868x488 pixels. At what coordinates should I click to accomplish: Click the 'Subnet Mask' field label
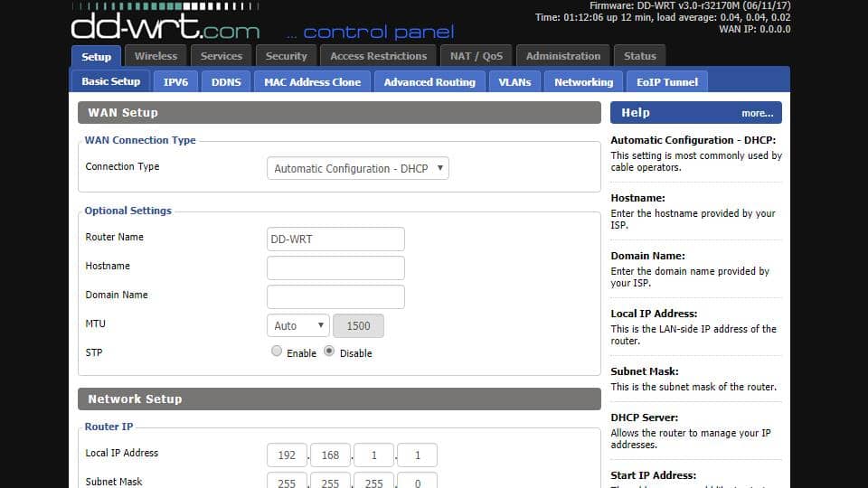pos(114,482)
